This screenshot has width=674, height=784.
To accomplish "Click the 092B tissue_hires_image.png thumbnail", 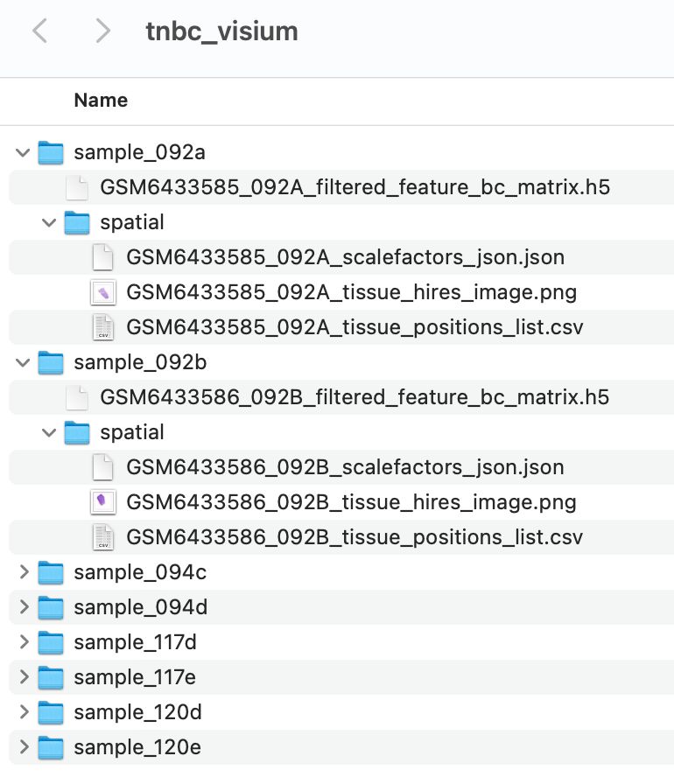I will pyautogui.click(x=103, y=502).
